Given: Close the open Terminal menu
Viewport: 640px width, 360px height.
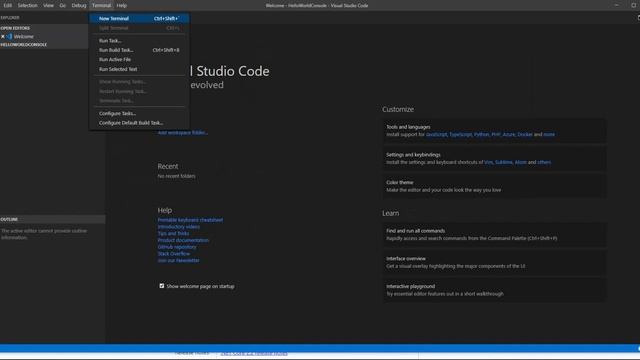Looking at the screenshot, I should tap(101, 5).
